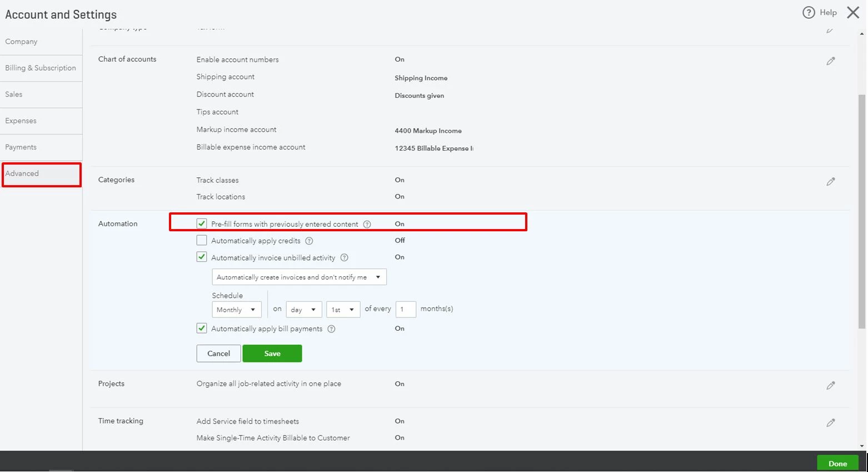Click the Markup income account label
Screen dimensions: 868x472
point(236,130)
